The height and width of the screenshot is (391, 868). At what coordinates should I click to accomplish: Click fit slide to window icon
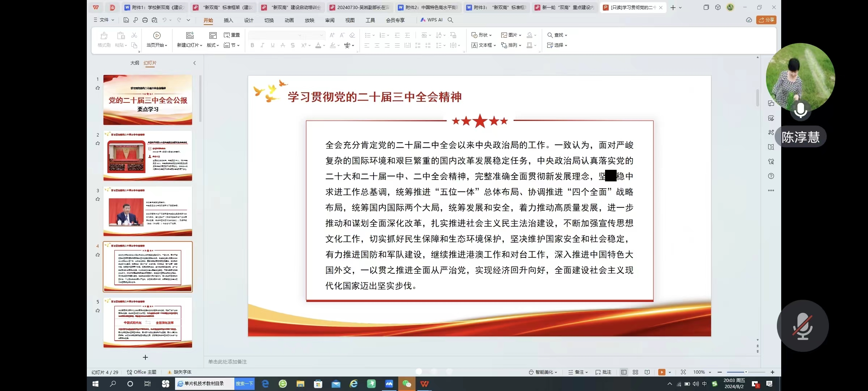coord(683,372)
